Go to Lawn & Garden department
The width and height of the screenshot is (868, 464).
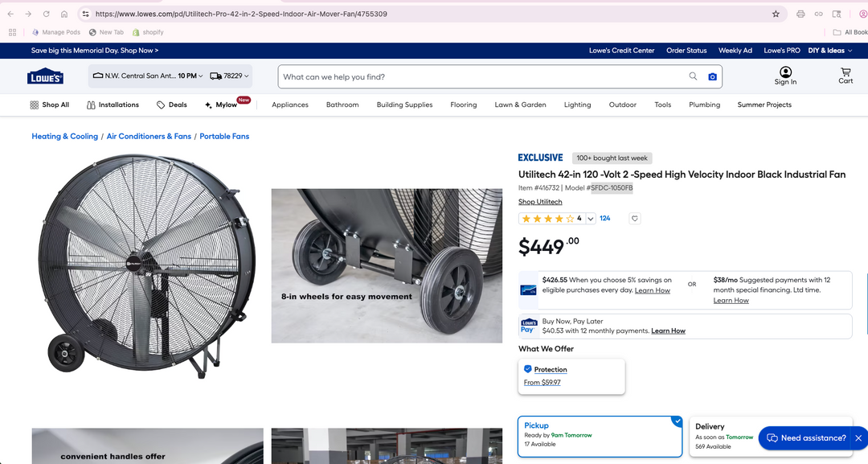(x=520, y=105)
